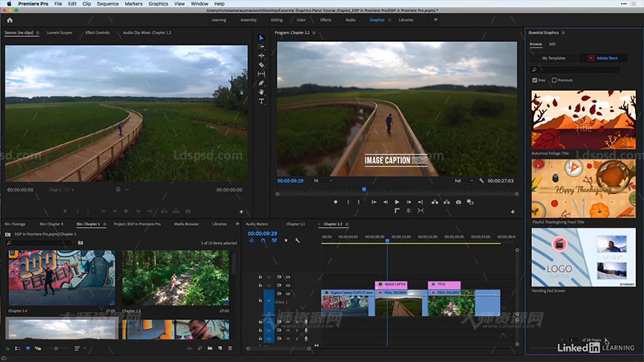The image size is (644, 362).
Task: Select the Ripple Edit tool
Action: coord(261,56)
